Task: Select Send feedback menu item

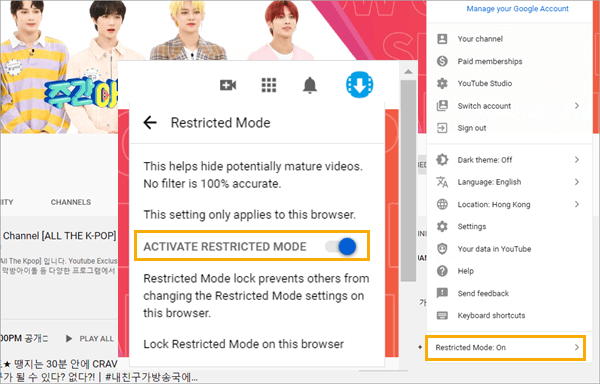Action: coord(510,293)
